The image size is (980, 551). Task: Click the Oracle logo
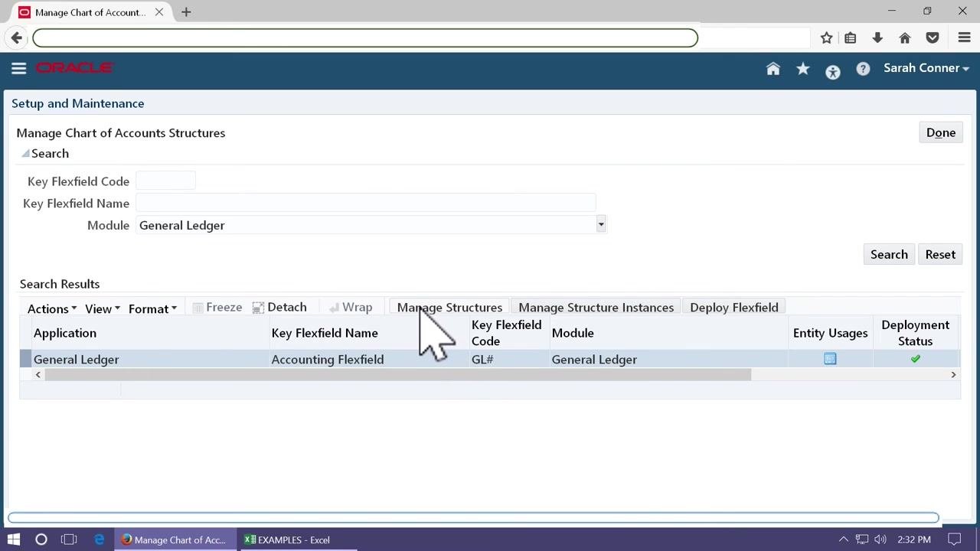coord(75,68)
